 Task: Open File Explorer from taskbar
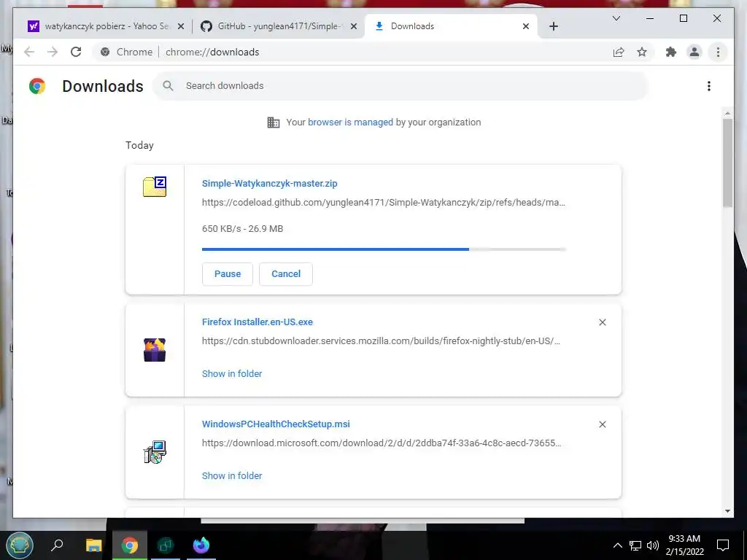pos(93,545)
